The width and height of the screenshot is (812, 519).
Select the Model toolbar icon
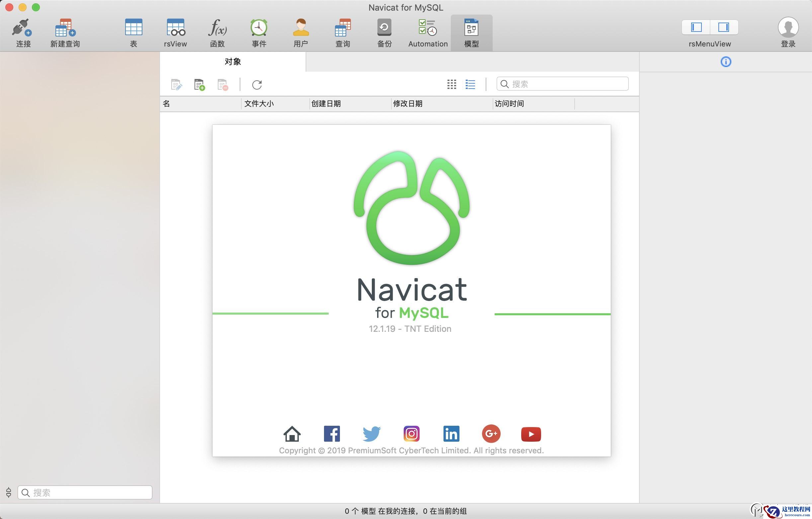[x=471, y=28]
